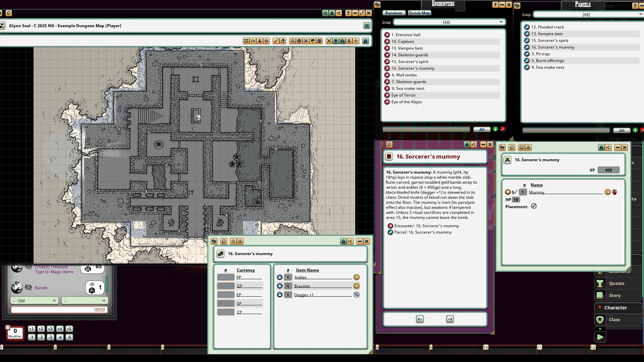
Task: Toggle non-ID state for Dagger +1
Action: click(x=357, y=295)
